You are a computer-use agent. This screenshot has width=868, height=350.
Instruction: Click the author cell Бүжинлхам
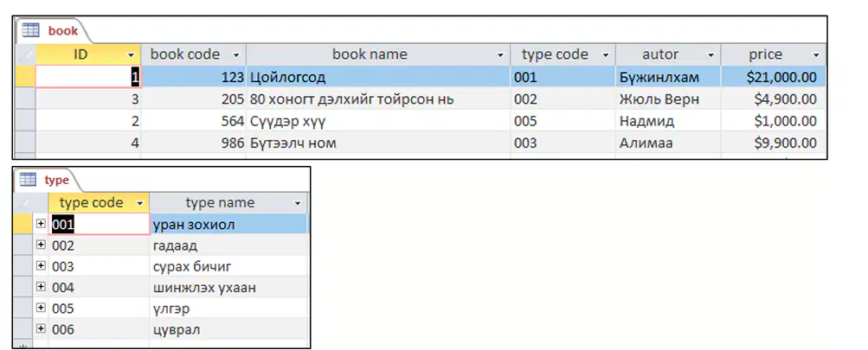668,77
